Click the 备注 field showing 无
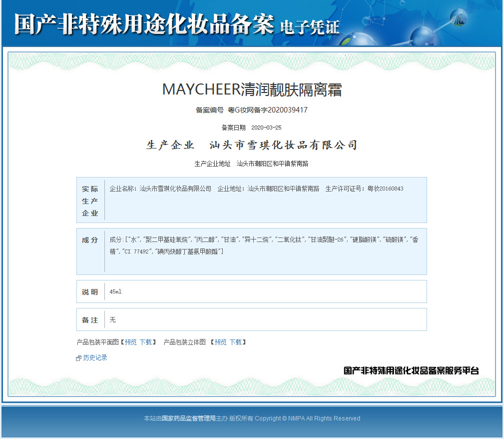 252,319
